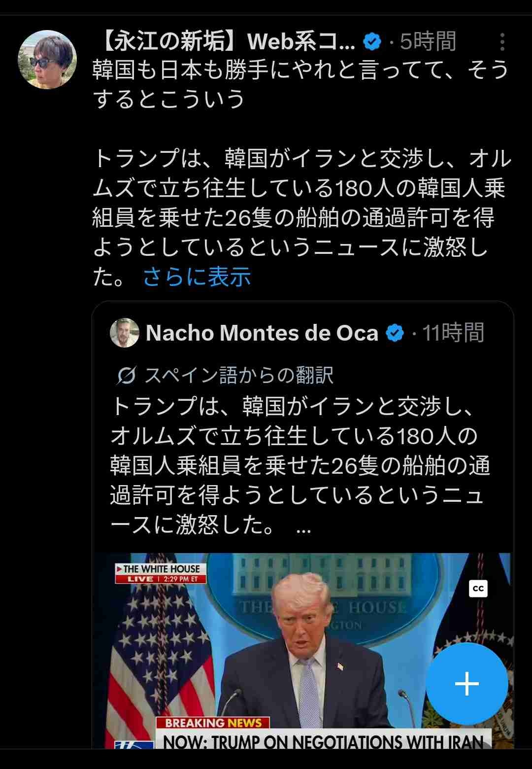Tap verified badge next to 永江の新垢 name
Screen dimensions: 532x769
coord(372,42)
